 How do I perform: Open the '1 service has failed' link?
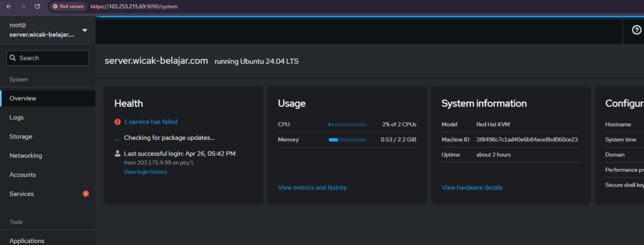[151, 122]
